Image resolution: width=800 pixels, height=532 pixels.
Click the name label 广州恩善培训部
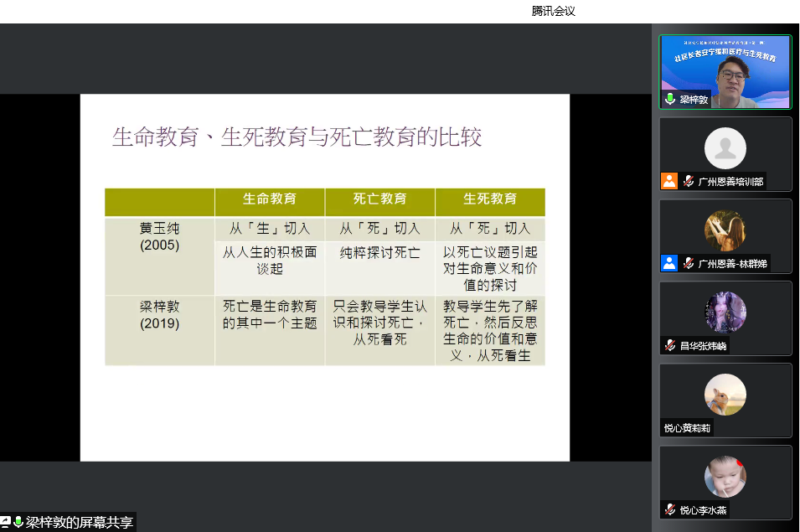coord(730,182)
